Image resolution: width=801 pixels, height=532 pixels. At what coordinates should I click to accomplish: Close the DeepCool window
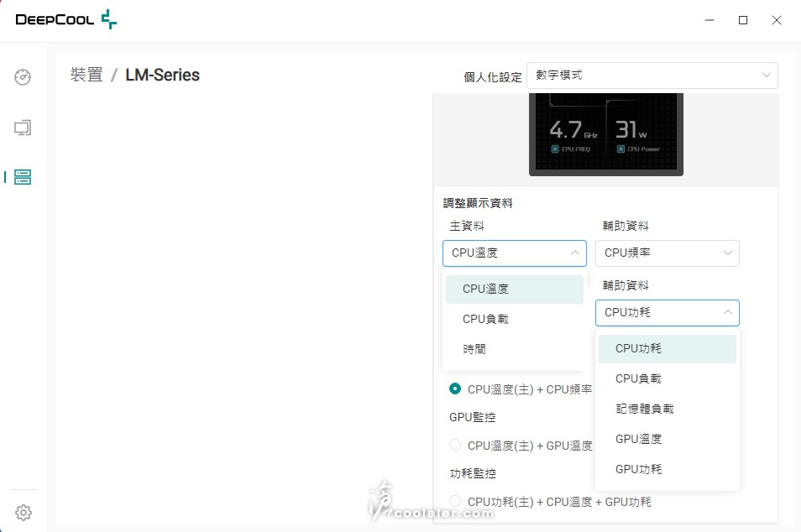[777, 20]
